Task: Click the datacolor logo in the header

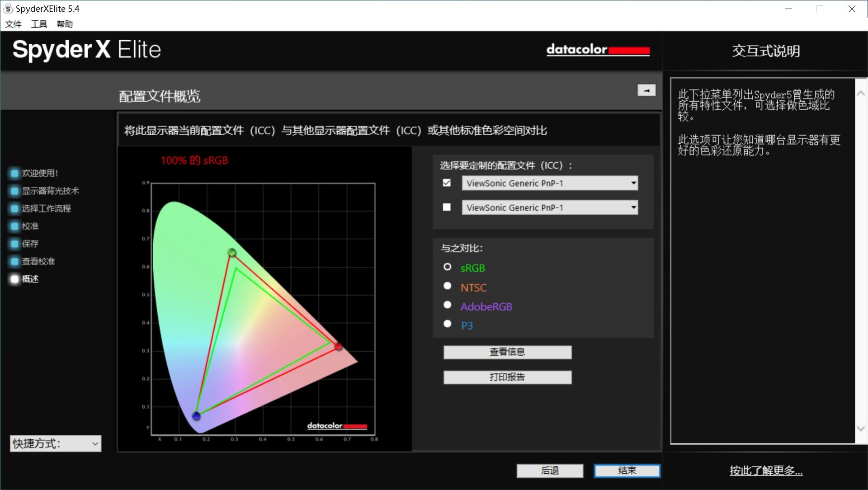Action: (x=598, y=50)
